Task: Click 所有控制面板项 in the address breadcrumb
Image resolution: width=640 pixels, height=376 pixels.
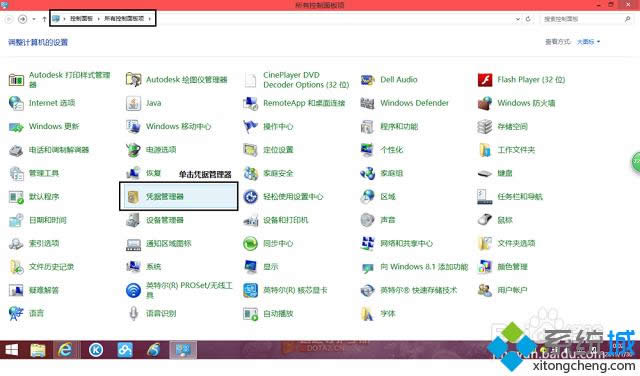Action: (x=124, y=19)
